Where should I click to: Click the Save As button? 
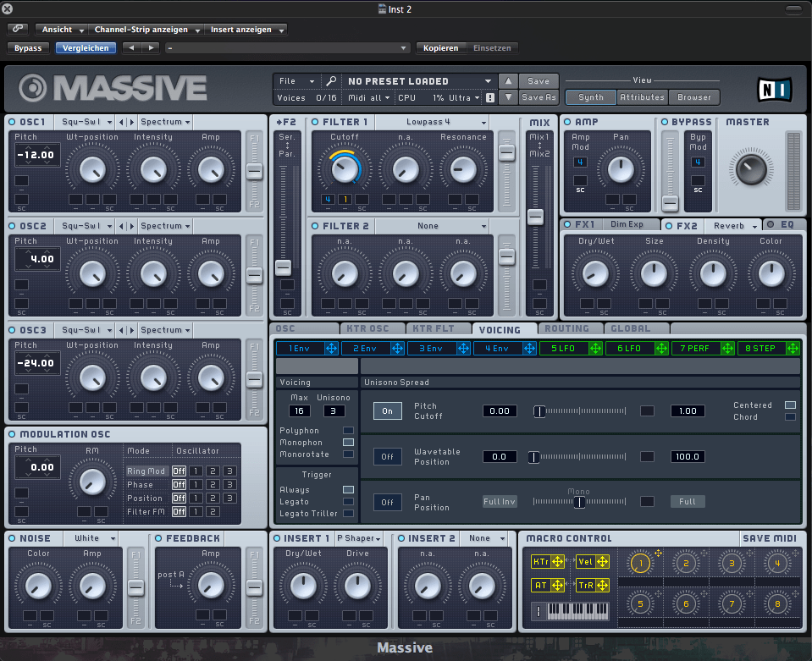[x=539, y=97]
